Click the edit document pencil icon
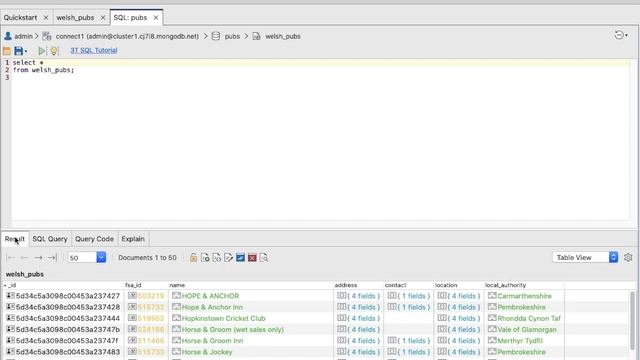This screenshot has height=360, width=640. [x=229, y=258]
